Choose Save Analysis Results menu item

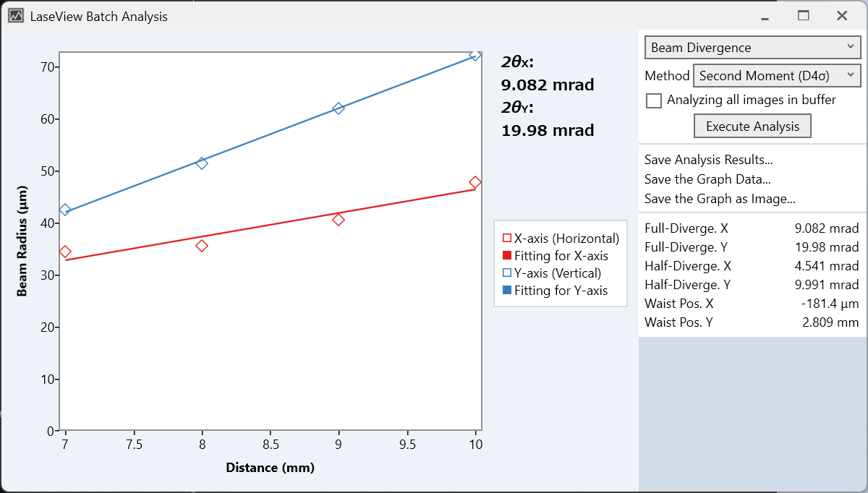(708, 160)
